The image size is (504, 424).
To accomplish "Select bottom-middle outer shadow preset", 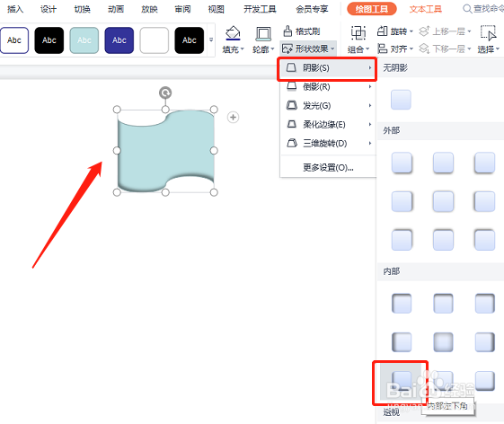I will (x=443, y=240).
